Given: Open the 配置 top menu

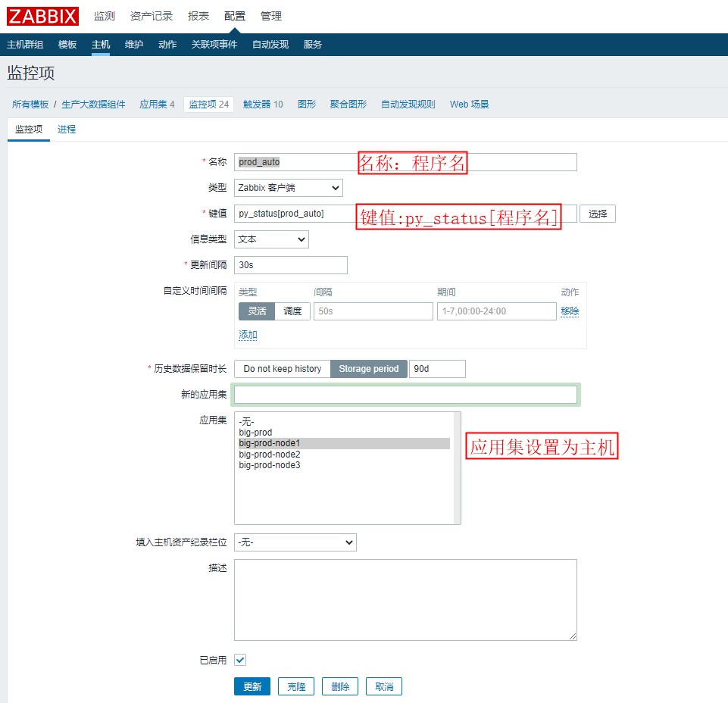Looking at the screenshot, I should [x=235, y=16].
